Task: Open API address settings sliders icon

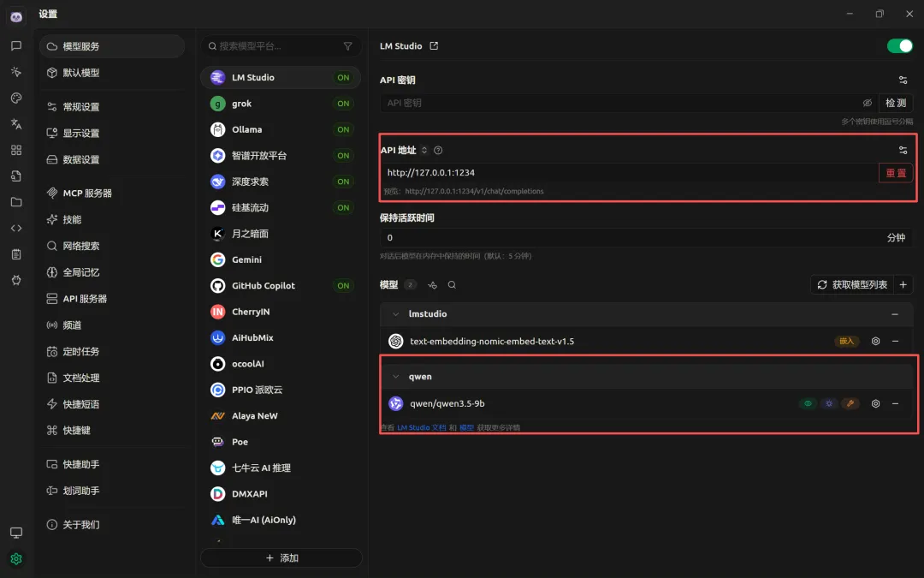Action: [903, 151]
